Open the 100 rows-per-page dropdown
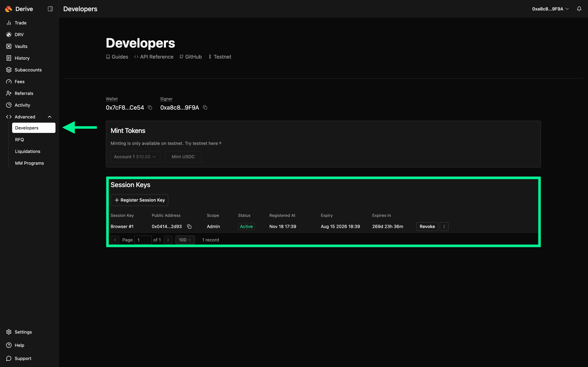 click(x=185, y=240)
